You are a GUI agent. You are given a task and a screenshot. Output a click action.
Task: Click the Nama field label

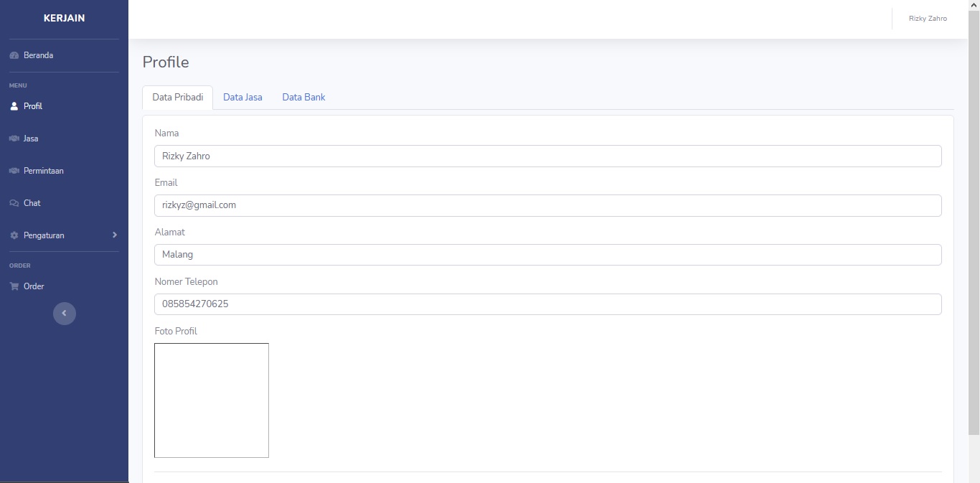pyautogui.click(x=167, y=133)
